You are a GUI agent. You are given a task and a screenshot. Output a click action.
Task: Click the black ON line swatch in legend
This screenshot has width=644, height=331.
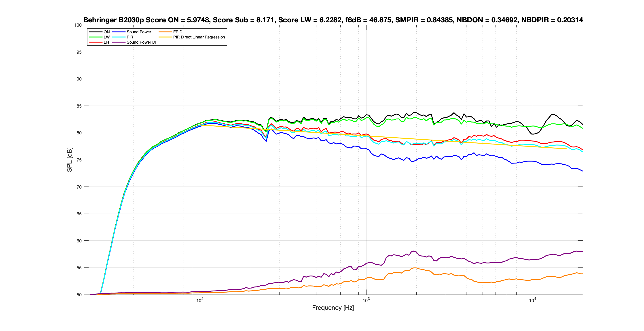(96, 32)
